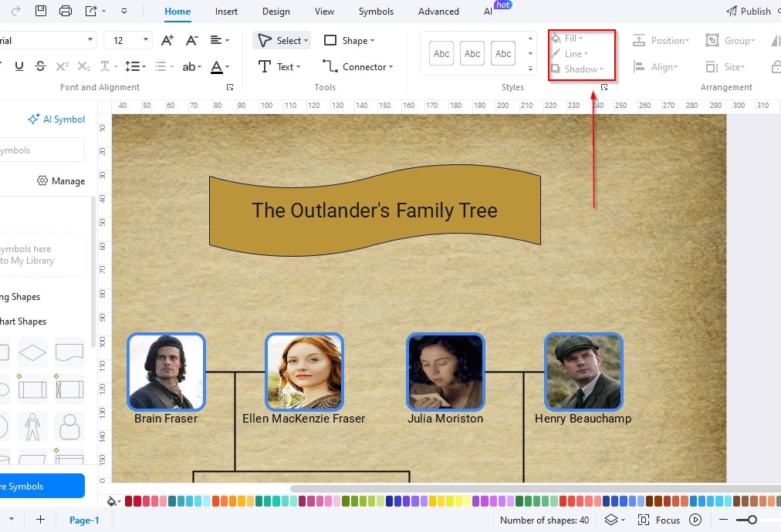The image size is (781, 532).
Task: Apply the third Abc style preset
Action: (x=503, y=54)
